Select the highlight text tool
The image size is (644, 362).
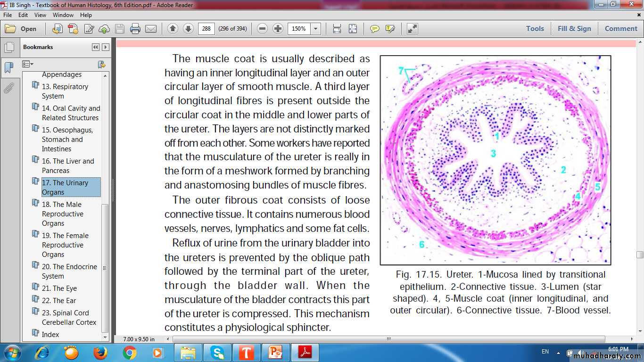tap(390, 29)
